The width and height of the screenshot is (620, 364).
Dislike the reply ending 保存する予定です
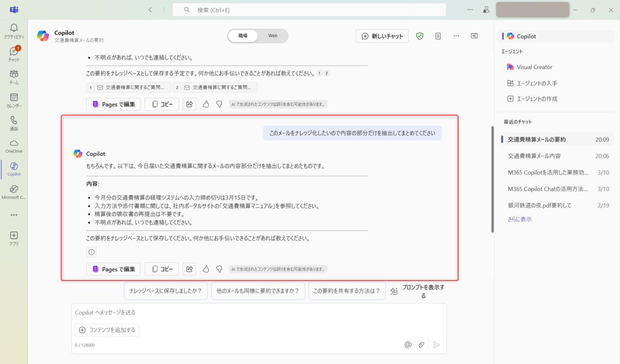click(x=219, y=104)
